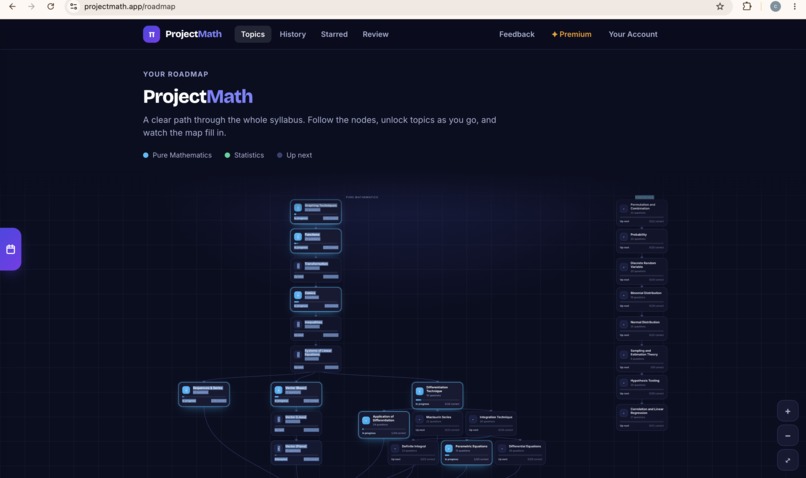Switch to the Topics tab
The width and height of the screenshot is (806, 478).
click(x=253, y=34)
